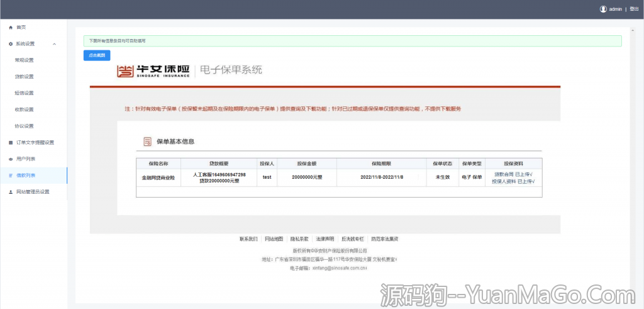The image size is (644, 309).
Task: Click the 人工客服1649606947298 cell
Action: [x=219, y=177]
